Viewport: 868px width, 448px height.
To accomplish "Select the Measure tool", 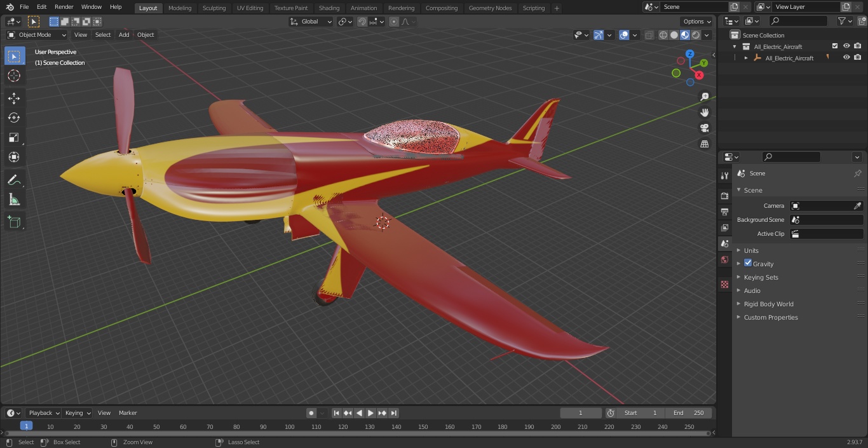I will [x=14, y=200].
